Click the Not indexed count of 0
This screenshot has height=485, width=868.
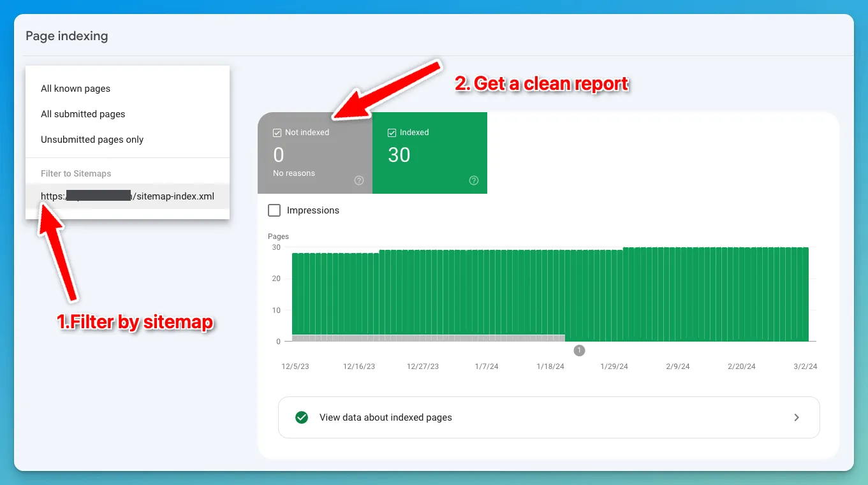[x=279, y=155]
